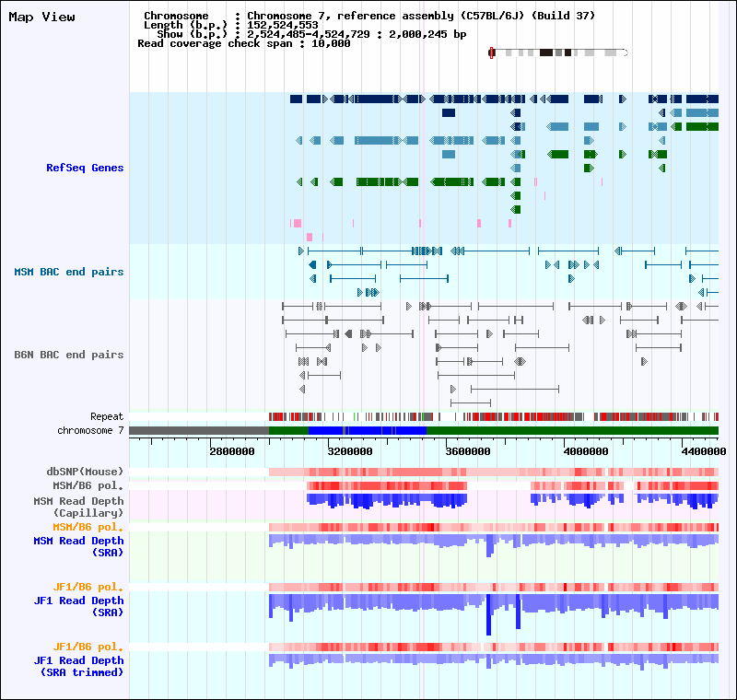
Task: Click the 'Read coverage check span : 10,000' text
Action: pos(244,43)
